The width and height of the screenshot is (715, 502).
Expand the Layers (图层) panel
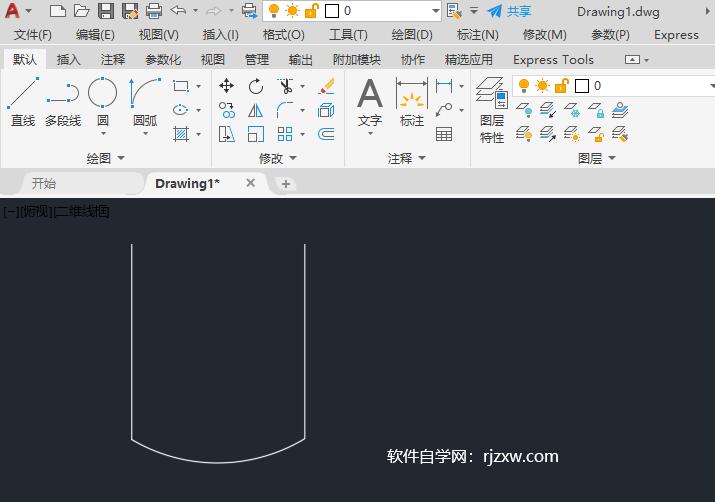pos(596,158)
